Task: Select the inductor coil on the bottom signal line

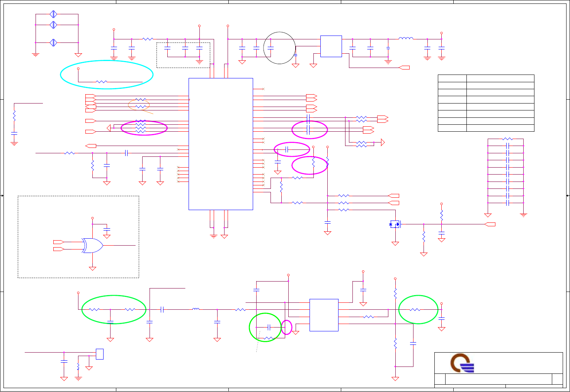Action: click(196, 309)
